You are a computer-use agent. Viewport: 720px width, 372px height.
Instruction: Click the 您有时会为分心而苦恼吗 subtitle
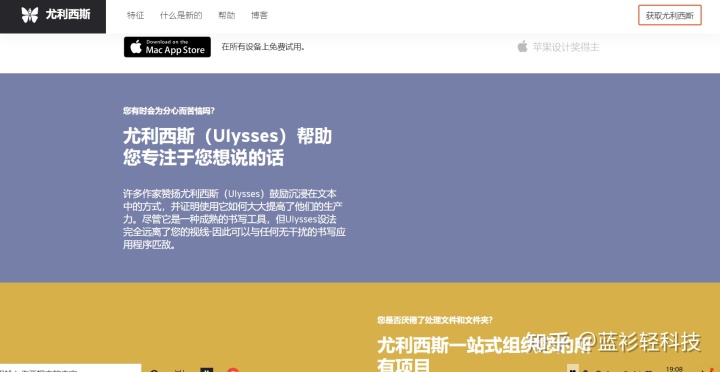[169, 111]
